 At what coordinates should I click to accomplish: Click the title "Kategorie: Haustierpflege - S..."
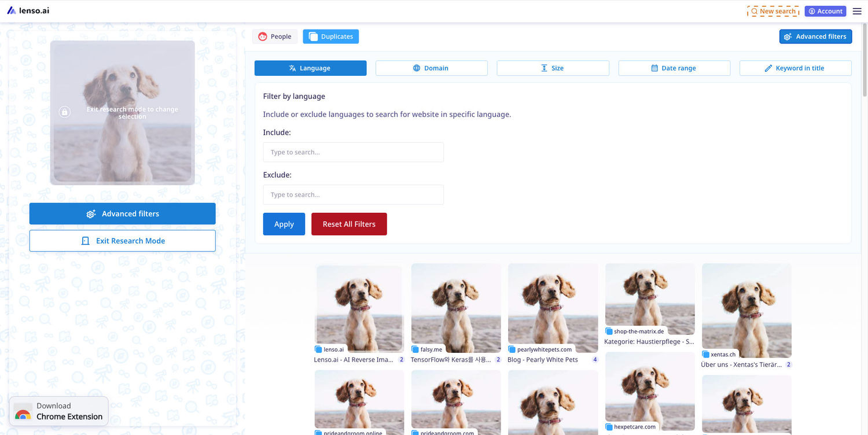[x=649, y=342]
